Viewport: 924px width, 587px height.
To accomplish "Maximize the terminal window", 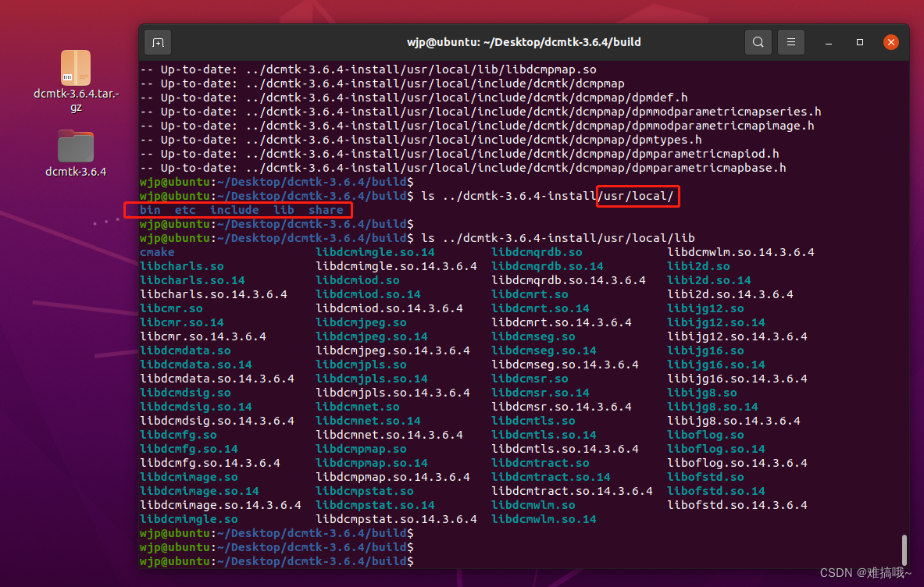I will [860, 42].
